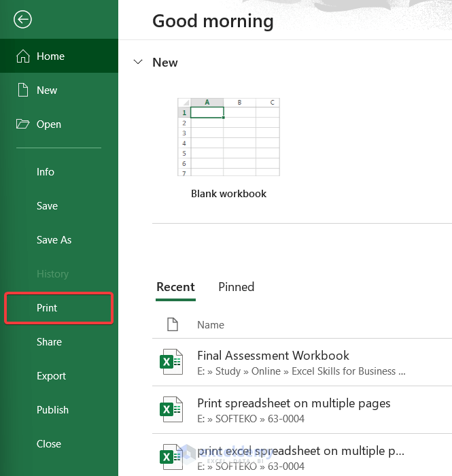The height and width of the screenshot is (476, 452).
Task: Choose Save from the sidebar
Action: tap(47, 206)
